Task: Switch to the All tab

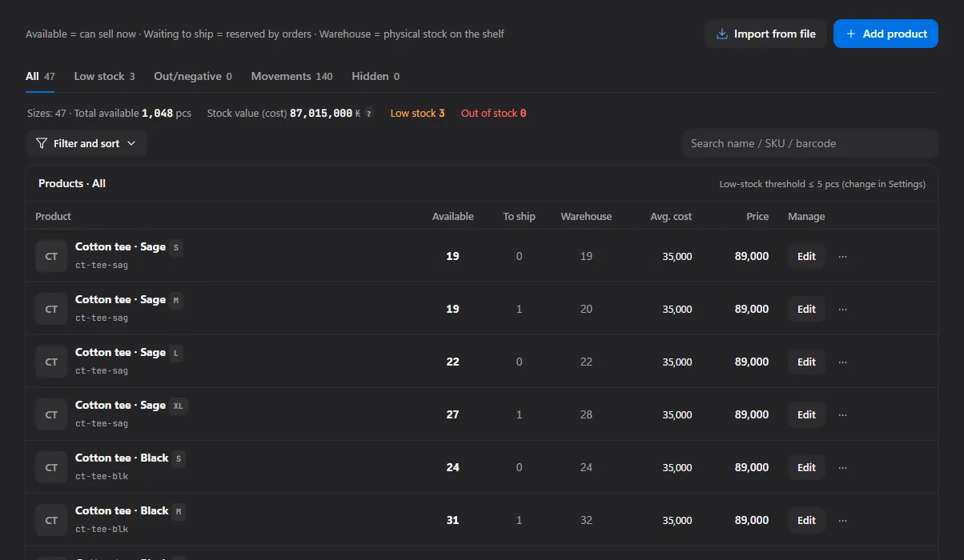Action: 40,77
